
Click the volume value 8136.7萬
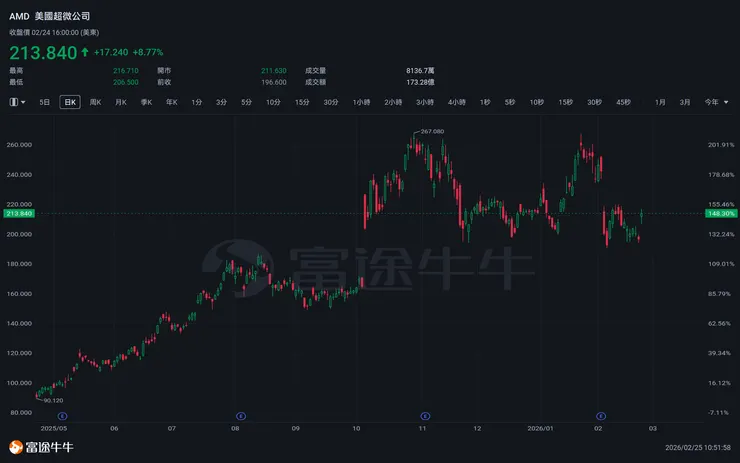(420, 71)
